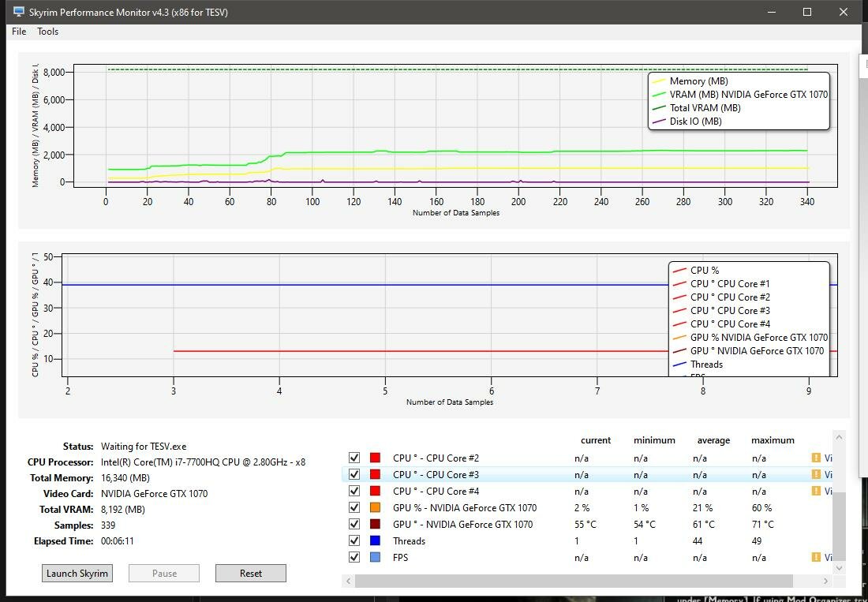Toggle the GPU % NVIDIA checkbox

354,508
